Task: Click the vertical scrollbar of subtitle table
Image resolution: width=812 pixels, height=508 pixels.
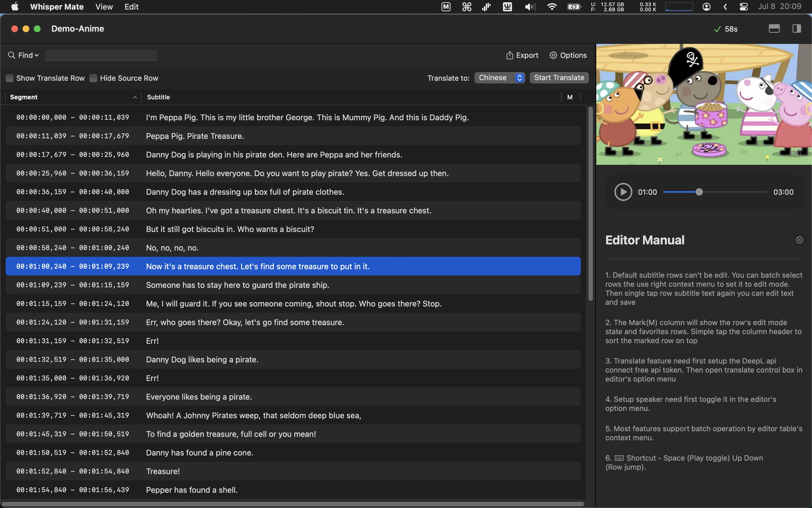Action: tap(591, 203)
